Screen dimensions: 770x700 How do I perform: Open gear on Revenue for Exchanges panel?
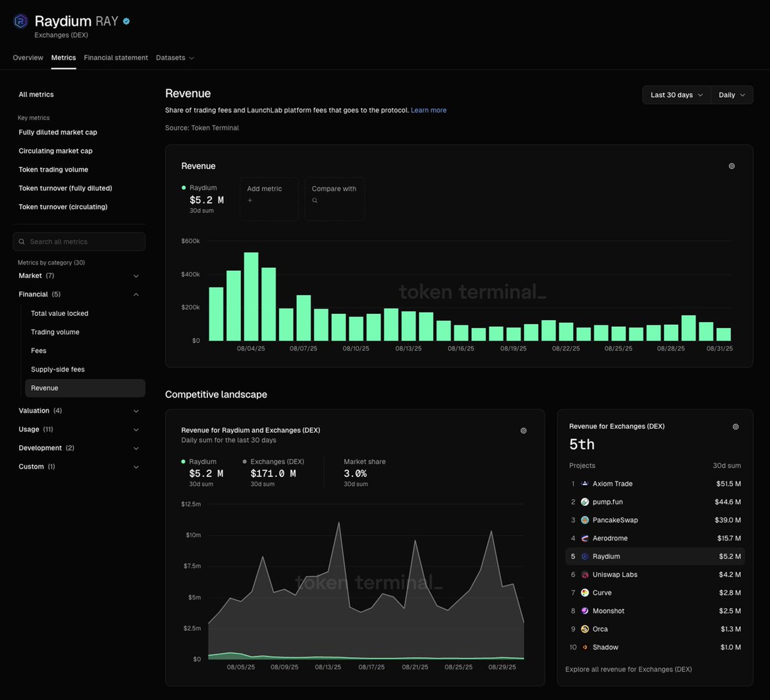tap(736, 426)
